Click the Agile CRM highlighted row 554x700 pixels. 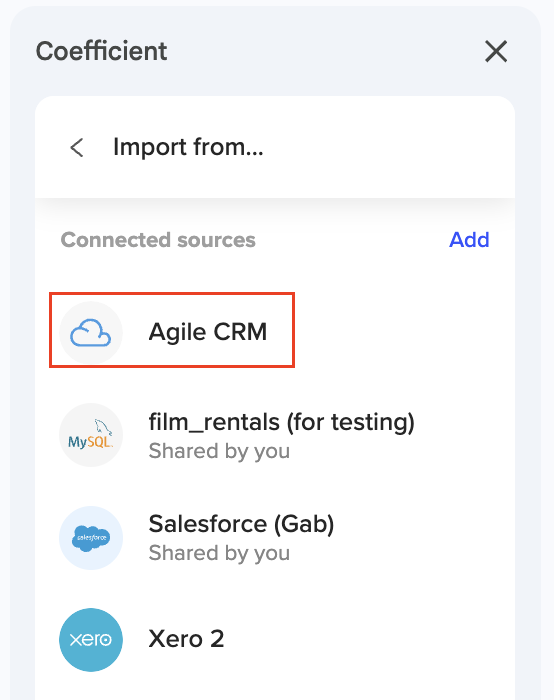coord(172,330)
